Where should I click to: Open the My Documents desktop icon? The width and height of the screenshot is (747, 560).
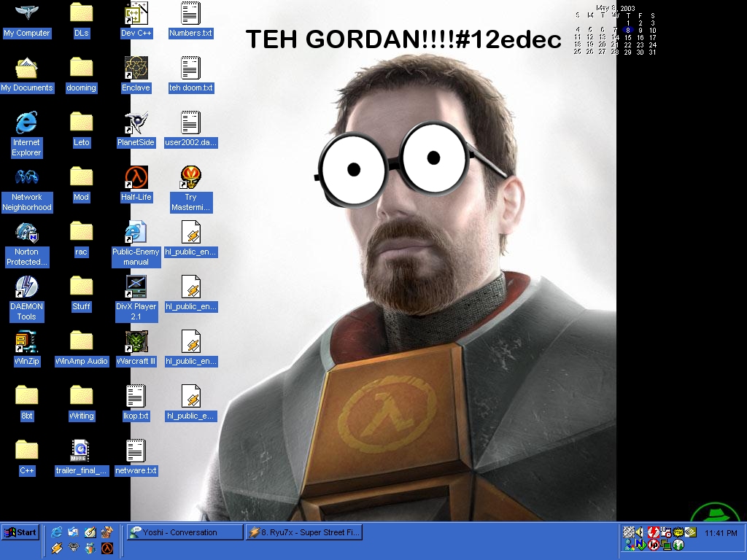26,75
